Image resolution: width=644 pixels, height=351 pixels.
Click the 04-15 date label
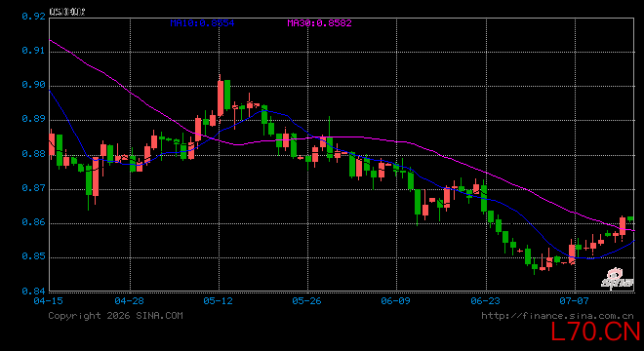49,301
